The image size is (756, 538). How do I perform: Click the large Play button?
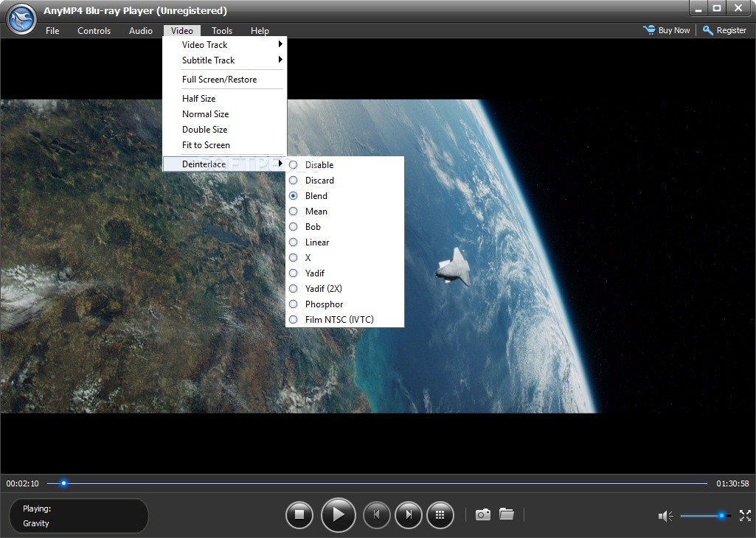click(338, 514)
